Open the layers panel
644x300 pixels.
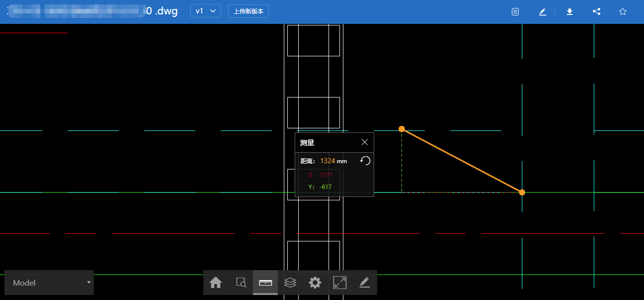tap(290, 283)
